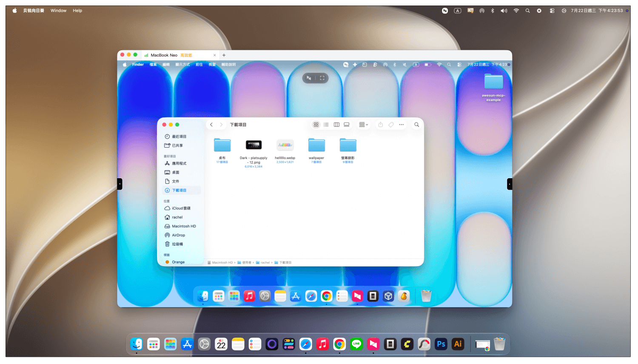Add a new remote session tab

pos(224,55)
